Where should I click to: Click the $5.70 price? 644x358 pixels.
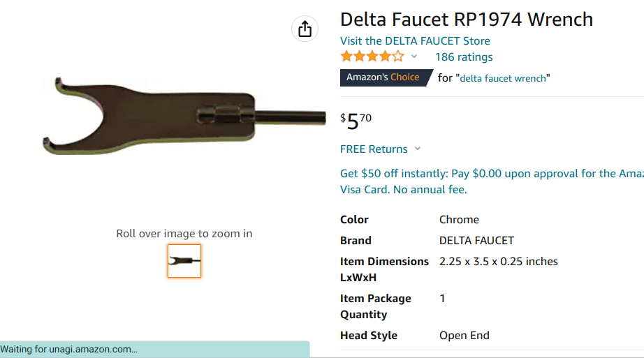(356, 121)
